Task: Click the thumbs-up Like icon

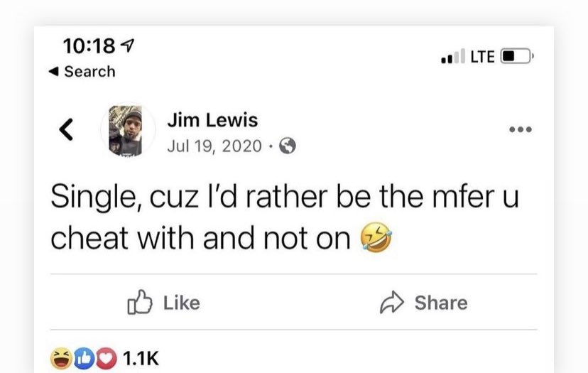Action: coord(140,302)
